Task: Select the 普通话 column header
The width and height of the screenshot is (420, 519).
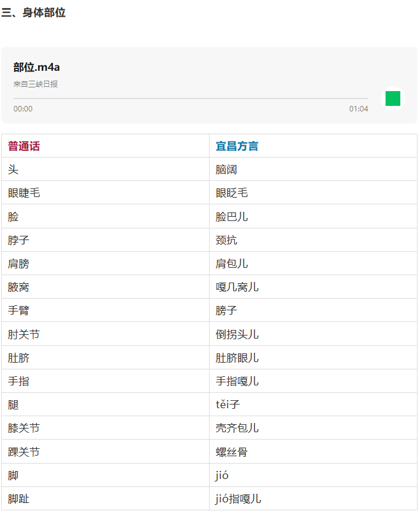Action: point(24,147)
